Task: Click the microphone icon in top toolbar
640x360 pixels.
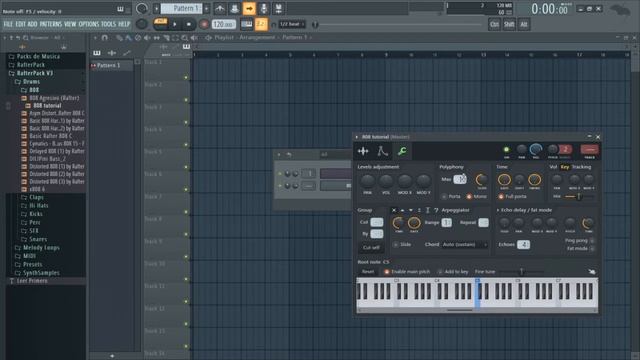Action: pos(264,8)
